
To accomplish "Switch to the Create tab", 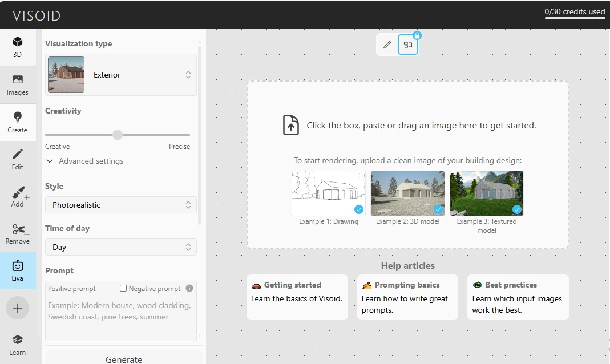I will [x=18, y=122].
